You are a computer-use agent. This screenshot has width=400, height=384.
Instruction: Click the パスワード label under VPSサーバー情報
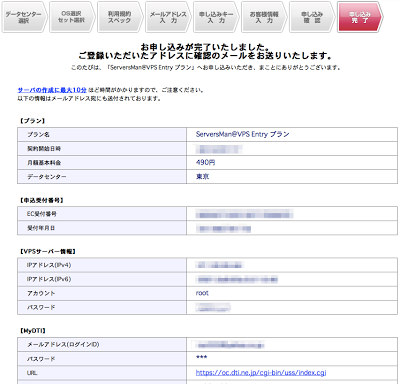pyautogui.click(x=102, y=307)
